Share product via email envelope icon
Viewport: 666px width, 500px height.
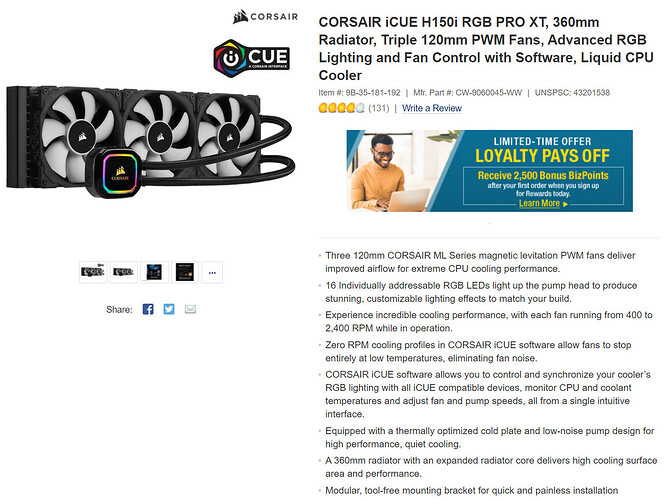coord(190,309)
